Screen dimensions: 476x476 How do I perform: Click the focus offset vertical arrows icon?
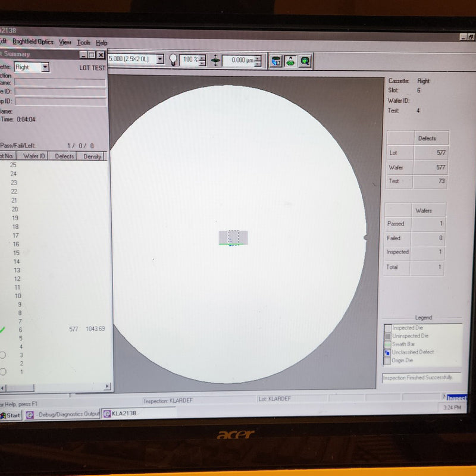pos(215,60)
